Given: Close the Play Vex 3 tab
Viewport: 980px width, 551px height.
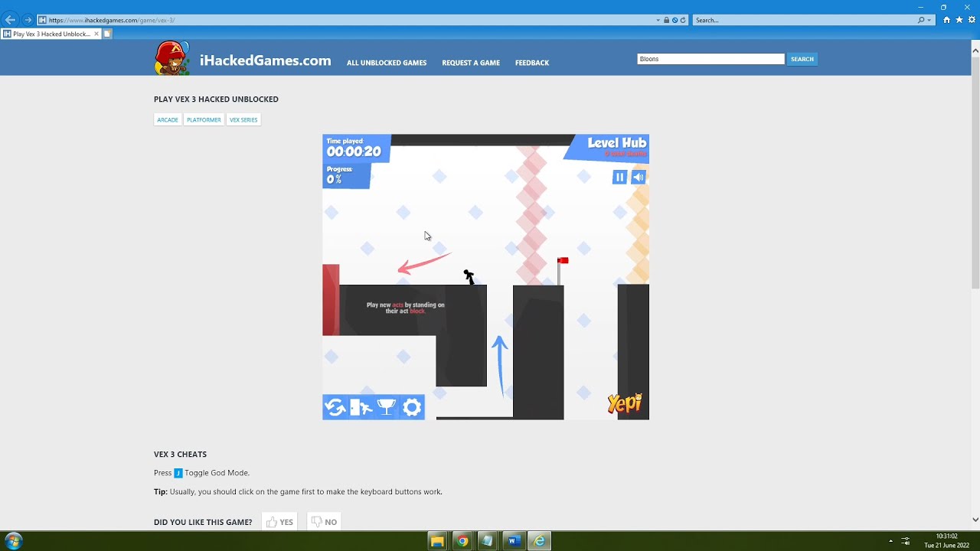Looking at the screenshot, I should pos(96,34).
